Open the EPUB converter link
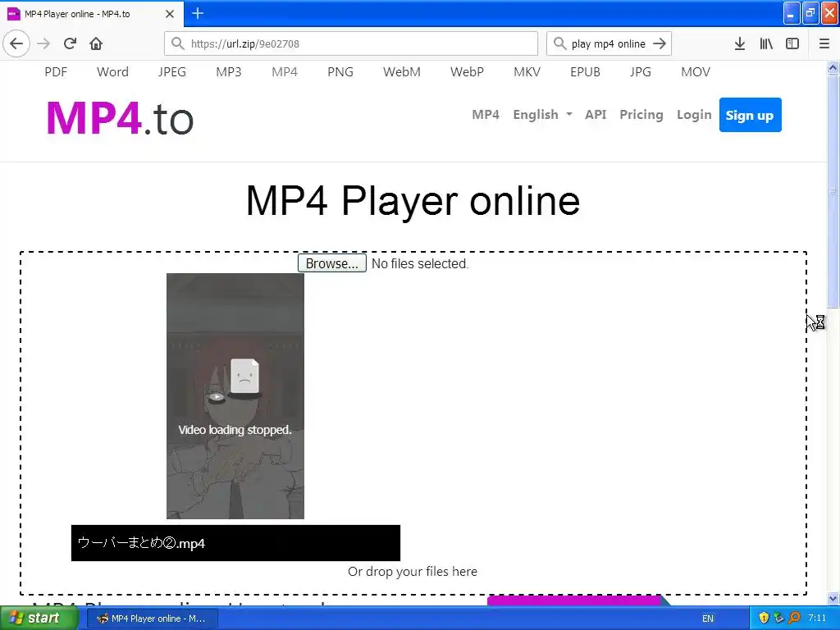 pos(585,72)
